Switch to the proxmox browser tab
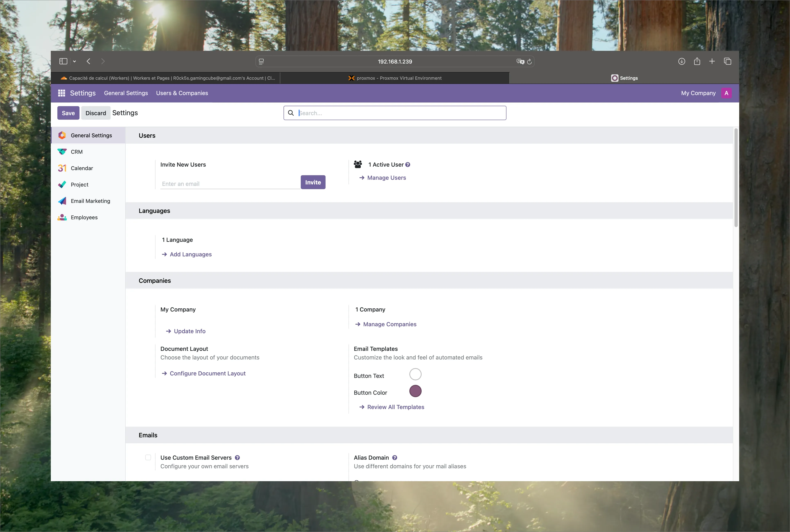790x532 pixels. pos(394,78)
